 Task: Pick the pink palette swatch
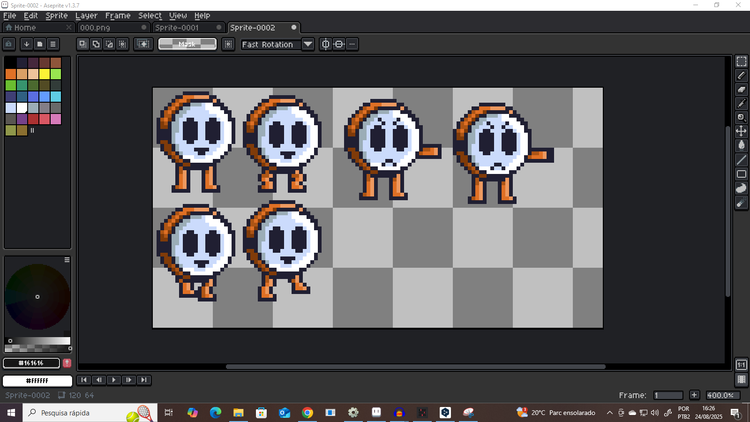point(56,119)
